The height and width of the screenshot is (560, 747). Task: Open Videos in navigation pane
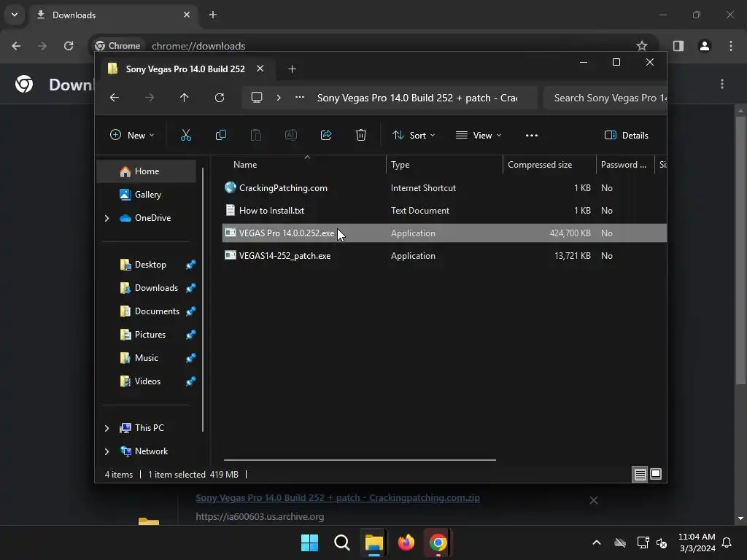146,381
